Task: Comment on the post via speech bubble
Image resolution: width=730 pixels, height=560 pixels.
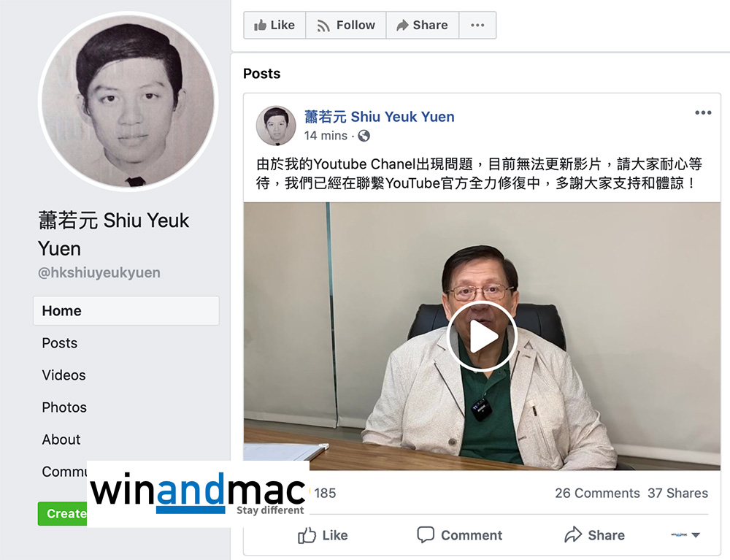Action: pyautogui.click(x=459, y=535)
